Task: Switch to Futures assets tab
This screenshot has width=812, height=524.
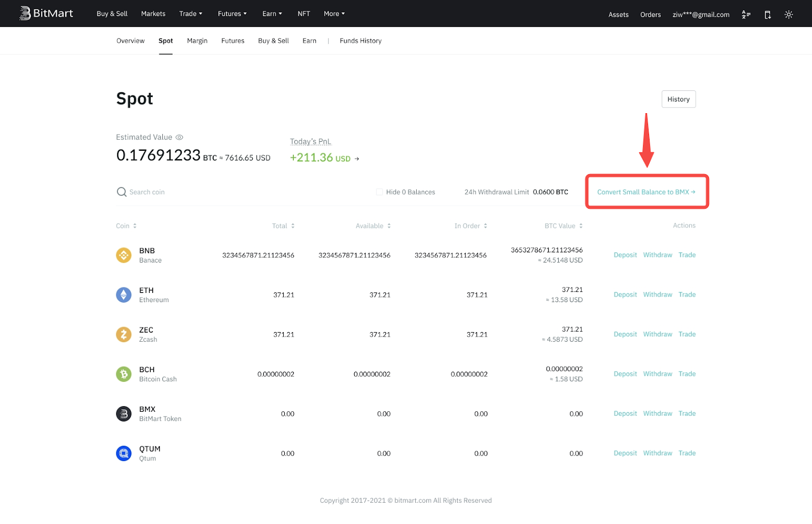Action: click(233, 41)
